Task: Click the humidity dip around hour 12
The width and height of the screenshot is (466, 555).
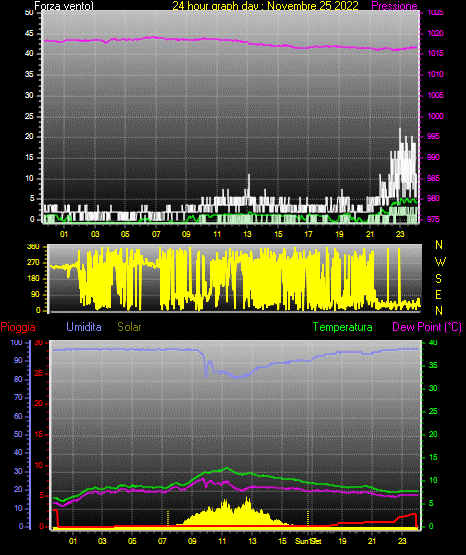Action: coord(238,377)
